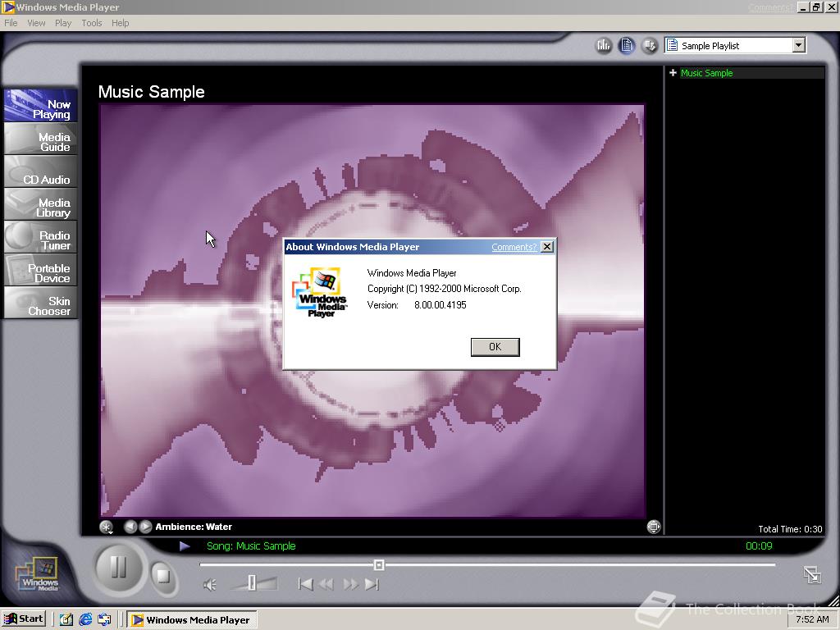Go to Portable Device section
The height and width of the screenshot is (630, 840).
(x=41, y=270)
